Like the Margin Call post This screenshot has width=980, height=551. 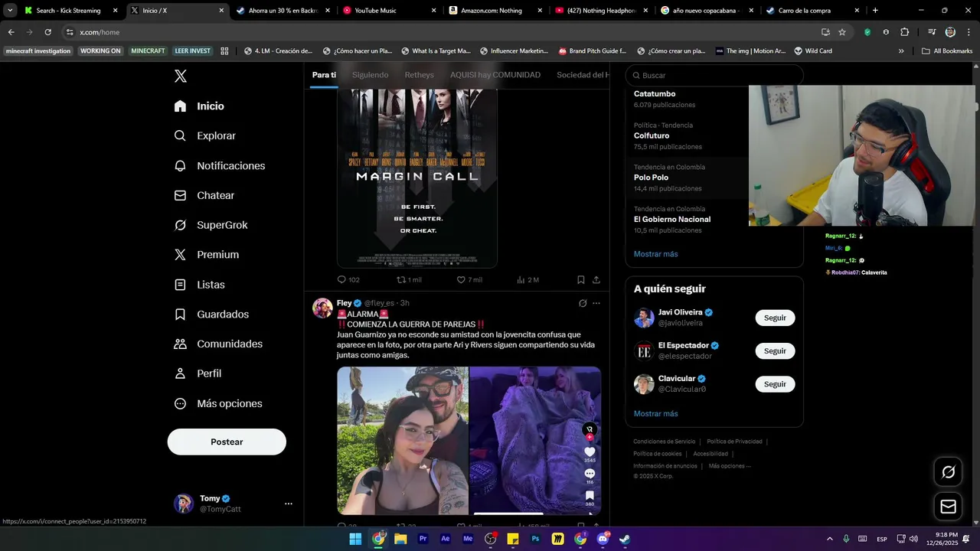pyautogui.click(x=469, y=280)
